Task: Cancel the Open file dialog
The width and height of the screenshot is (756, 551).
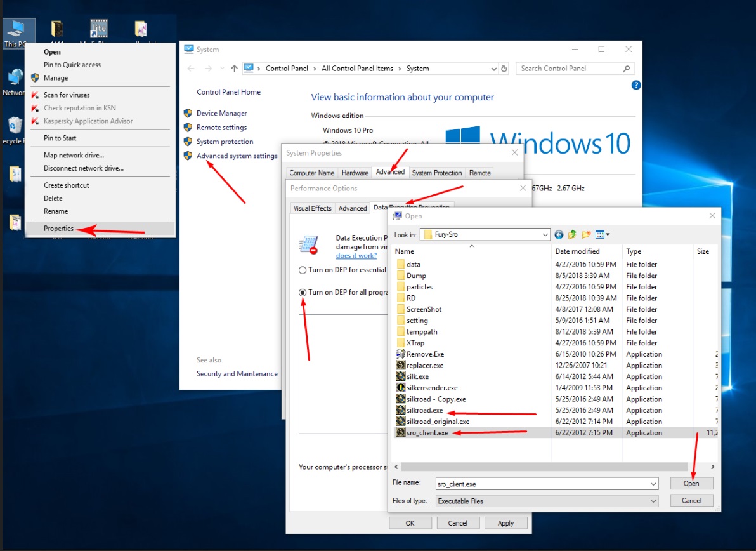Action: [691, 501]
